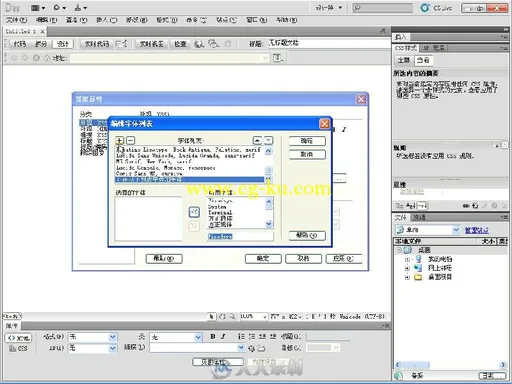Open Format dropdown in Properties panel

[x=113, y=337]
